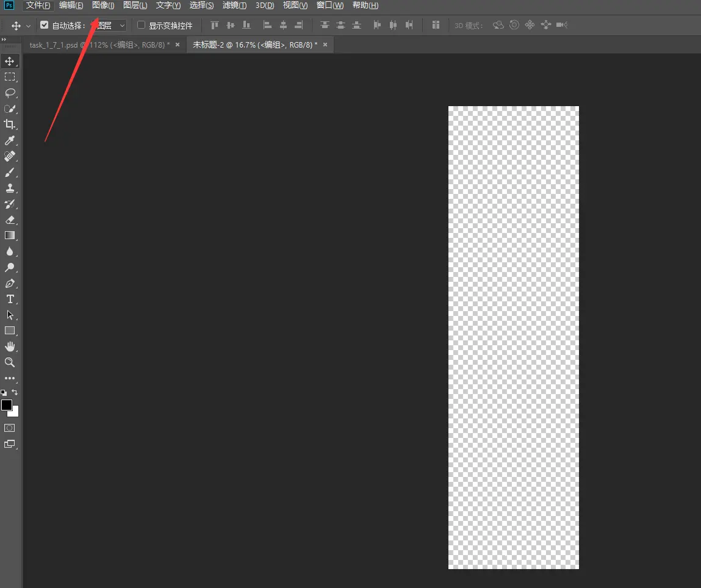This screenshot has height=588, width=701.
Task: Distribute right edges in options bar
Action: click(x=409, y=25)
